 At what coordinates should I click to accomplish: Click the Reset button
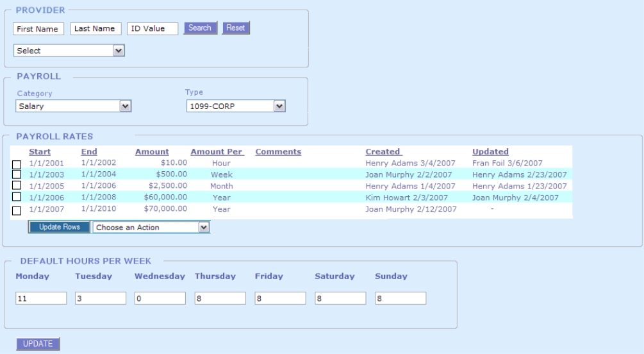pyautogui.click(x=236, y=28)
